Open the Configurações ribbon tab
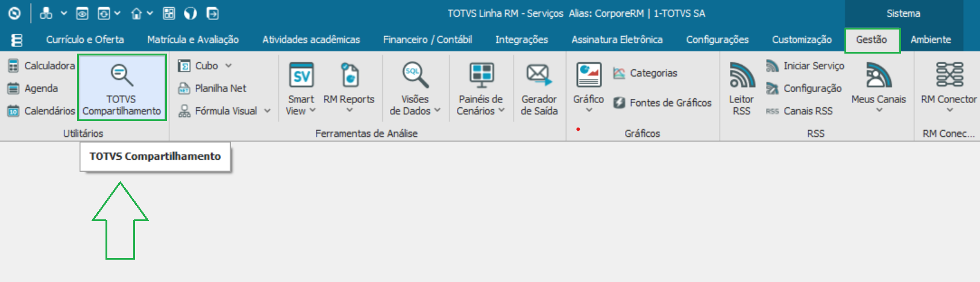Screen dimensions: 980x282 [717, 39]
